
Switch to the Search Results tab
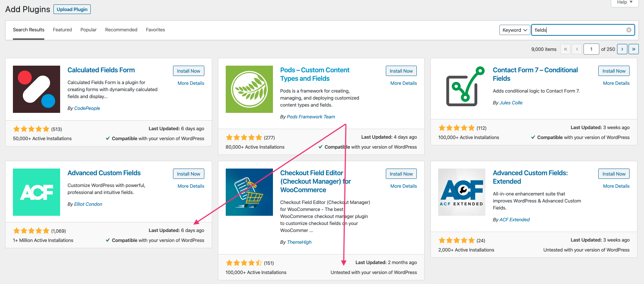[29, 30]
